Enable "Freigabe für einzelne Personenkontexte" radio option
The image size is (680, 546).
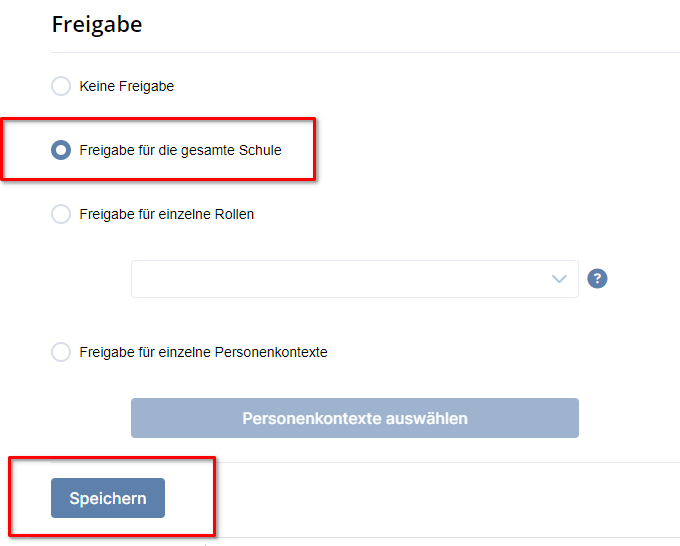[x=61, y=352]
